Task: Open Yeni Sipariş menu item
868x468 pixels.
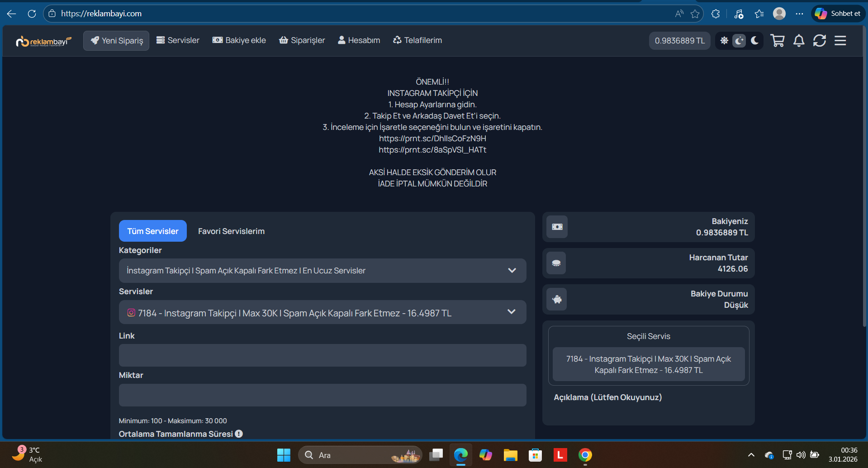Action: tap(116, 41)
